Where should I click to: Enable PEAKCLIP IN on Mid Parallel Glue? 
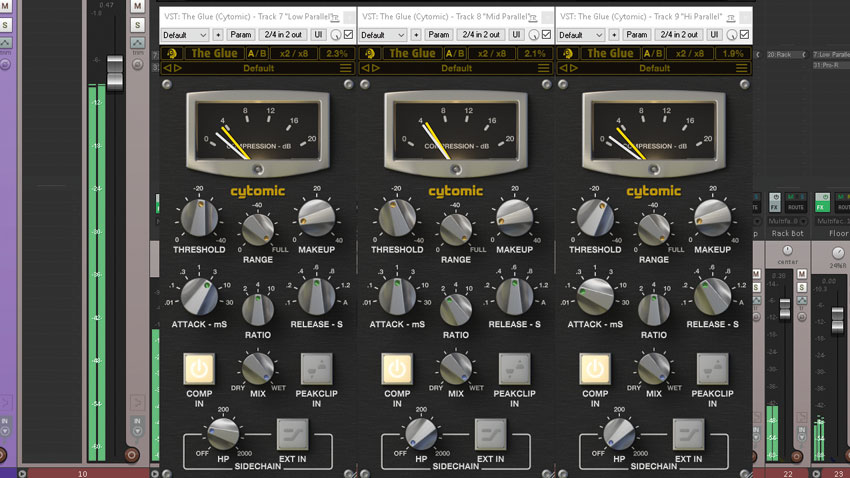click(514, 369)
